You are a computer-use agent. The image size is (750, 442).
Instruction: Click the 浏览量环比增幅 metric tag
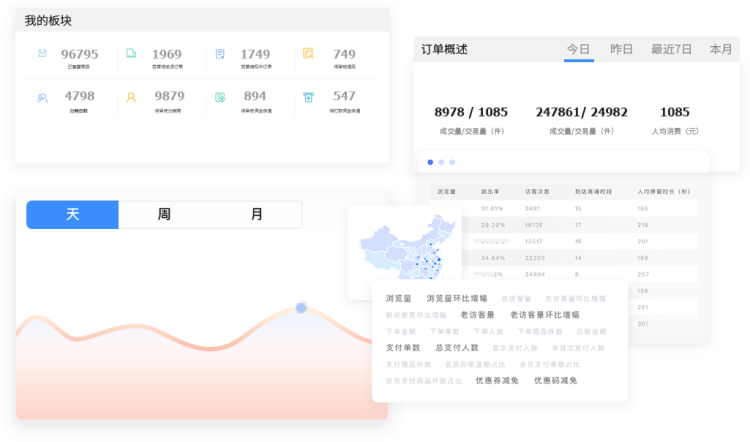click(x=456, y=298)
